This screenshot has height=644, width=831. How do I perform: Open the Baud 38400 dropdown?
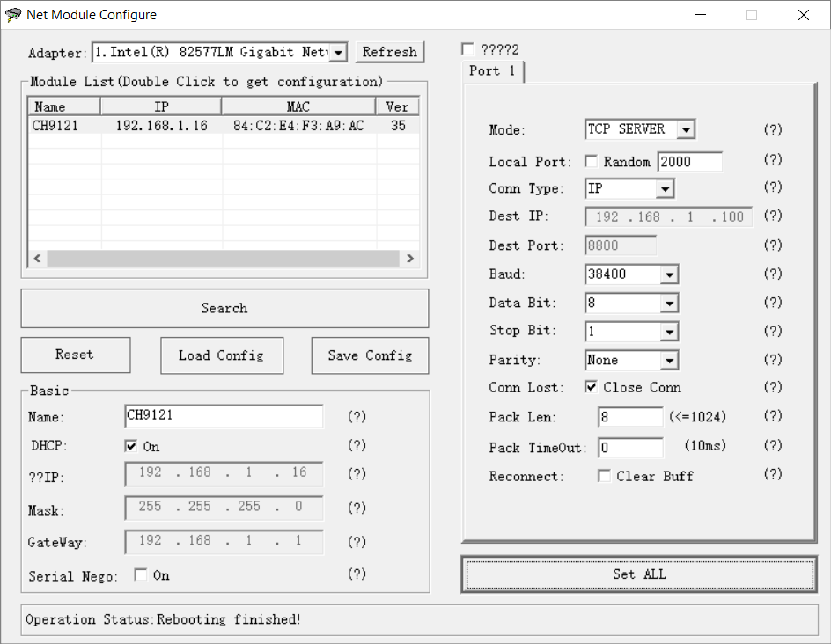point(669,274)
